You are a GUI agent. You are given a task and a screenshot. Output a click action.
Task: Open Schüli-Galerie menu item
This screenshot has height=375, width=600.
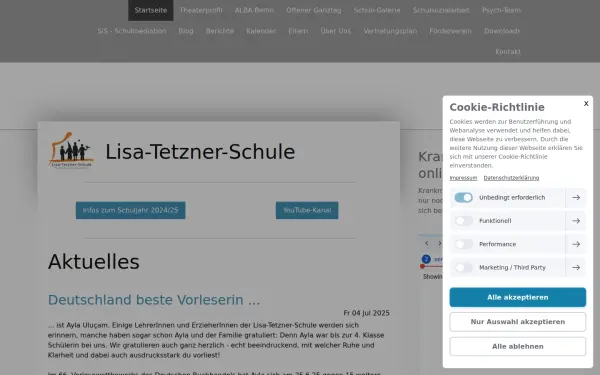coord(377,10)
